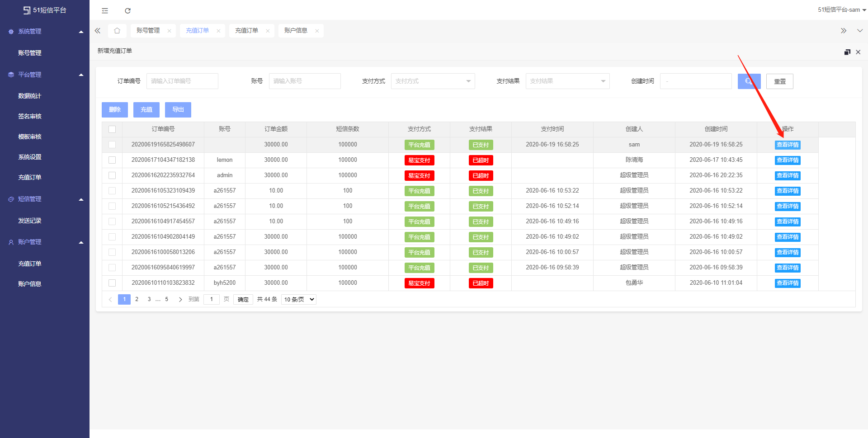Close the 新增充值订单 panel

click(x=858, y=52)
